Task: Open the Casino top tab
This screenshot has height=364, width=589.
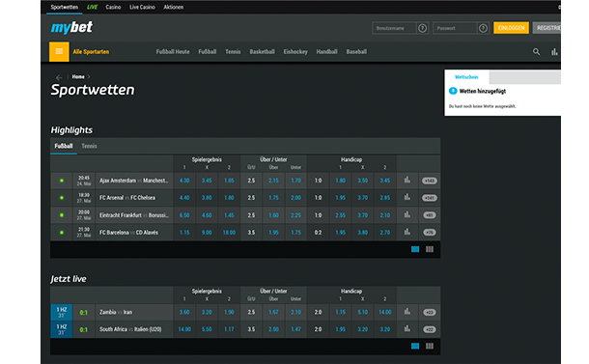Action: [113, 7]
